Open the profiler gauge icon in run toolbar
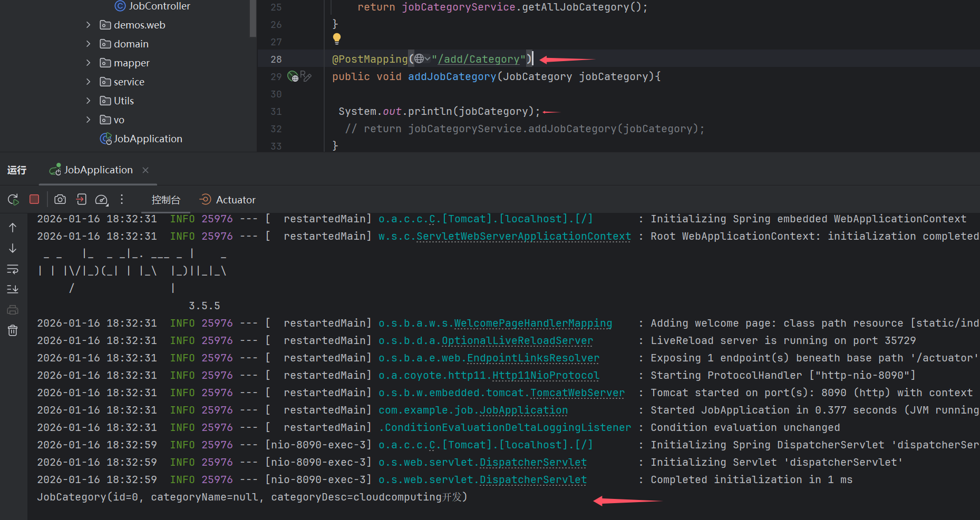Image resolution: width=980 pixels, height=520 pixels. coord(101,200)
